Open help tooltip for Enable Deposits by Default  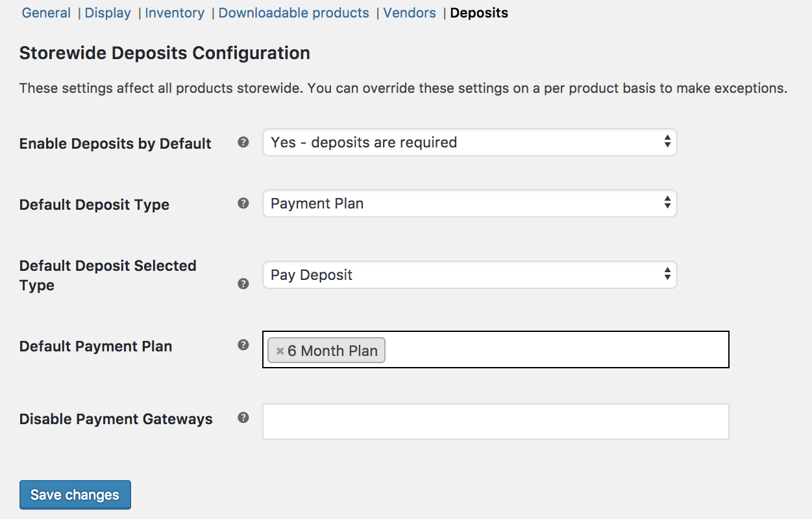[243, 142]
